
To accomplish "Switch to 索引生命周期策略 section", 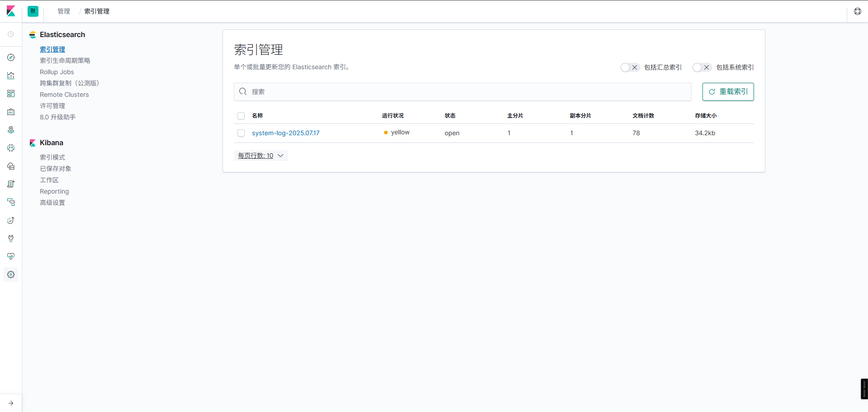I will 65,60.
